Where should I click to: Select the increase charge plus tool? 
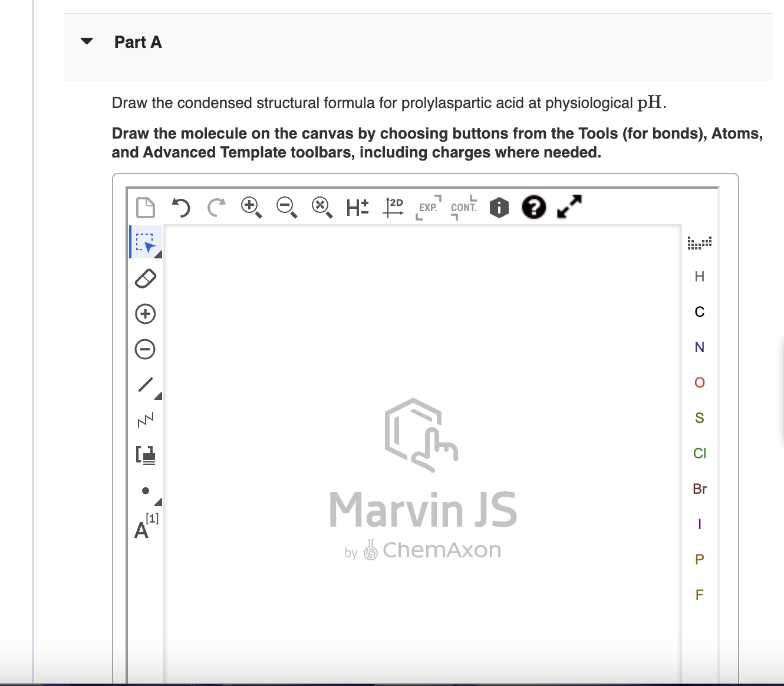pos(146,313)
